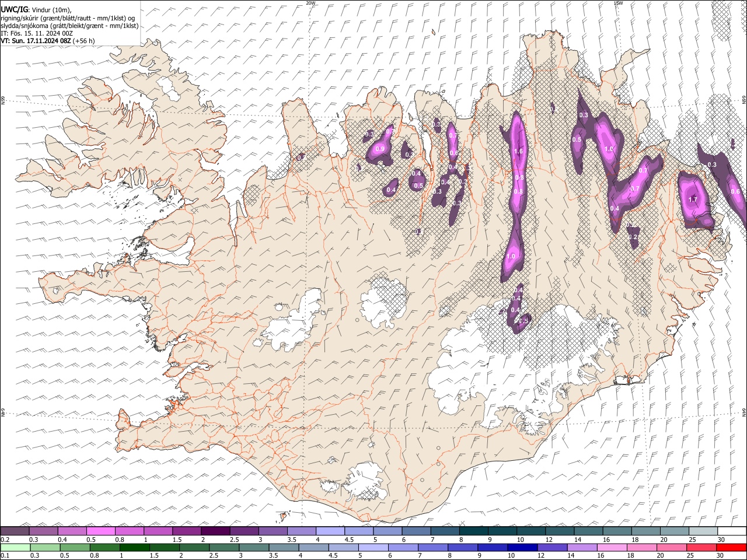Select the purple lower legend swatch 14
Viewport: 747px width, 560px height.
(x=582, y=547)
